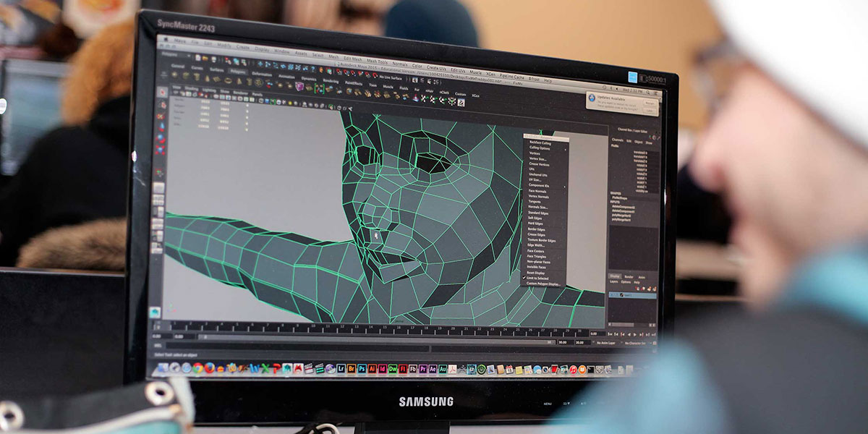Open Premiere Pro from the Dock
Image resolution: width=868 pixels, height=434 pixels.
(x=422, y=369)
